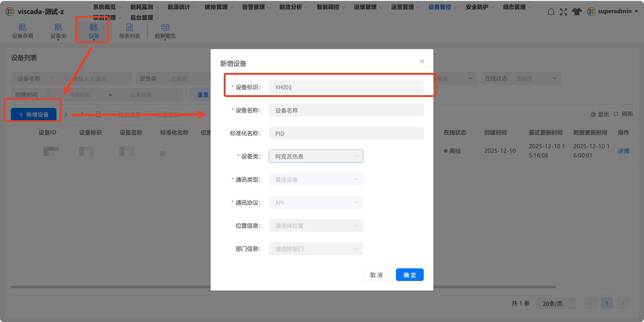Go to next page arrow
The height and width of the screenshot is (322, 644).
[x=623, y=303]
